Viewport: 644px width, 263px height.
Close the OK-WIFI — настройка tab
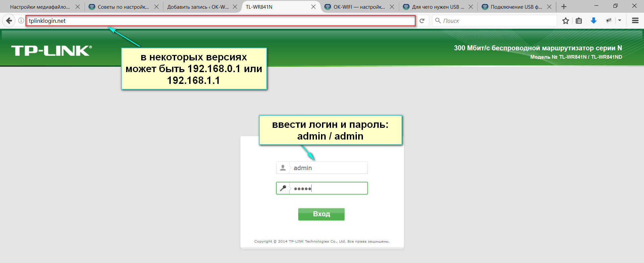392,7
